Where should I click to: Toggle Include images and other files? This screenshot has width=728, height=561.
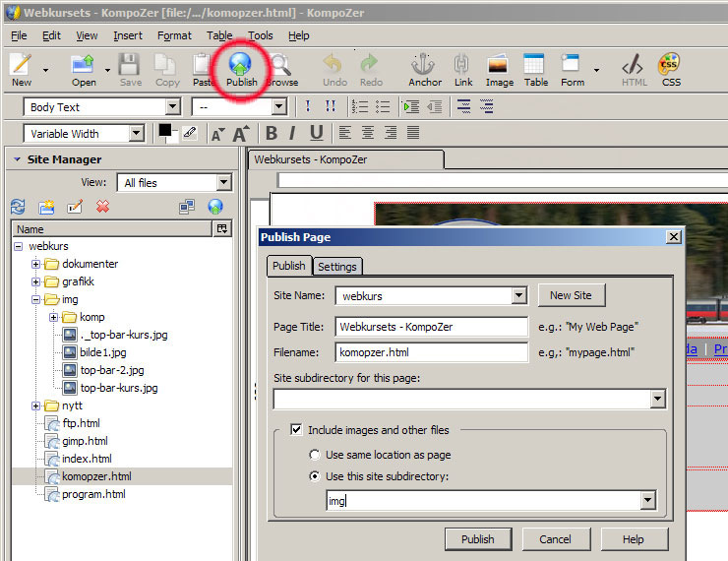(x=296, y=430)
